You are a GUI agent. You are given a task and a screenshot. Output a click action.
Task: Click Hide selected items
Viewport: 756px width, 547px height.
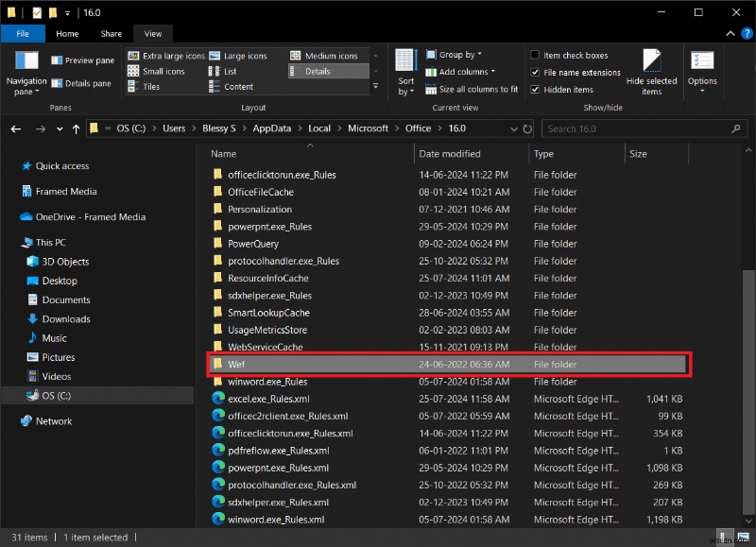point(651,73)
